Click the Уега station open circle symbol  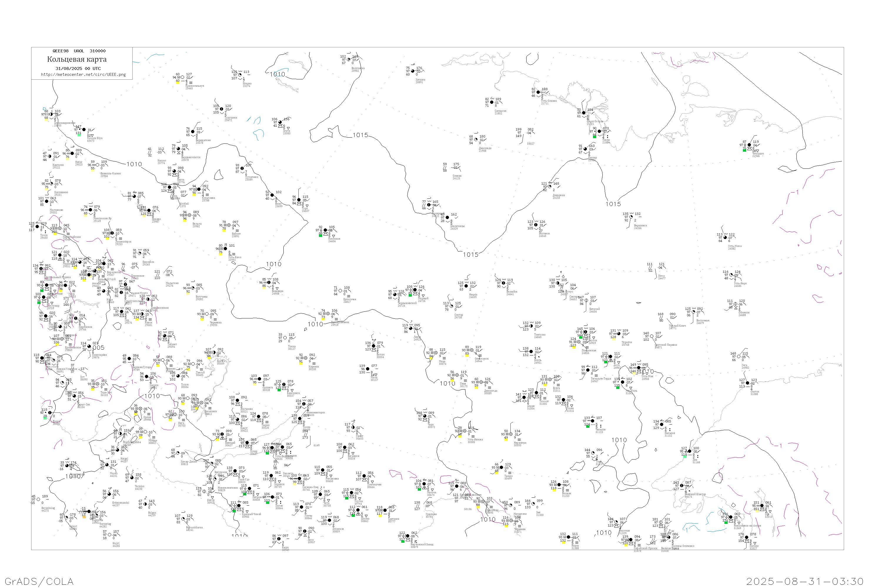pos(739,357)
